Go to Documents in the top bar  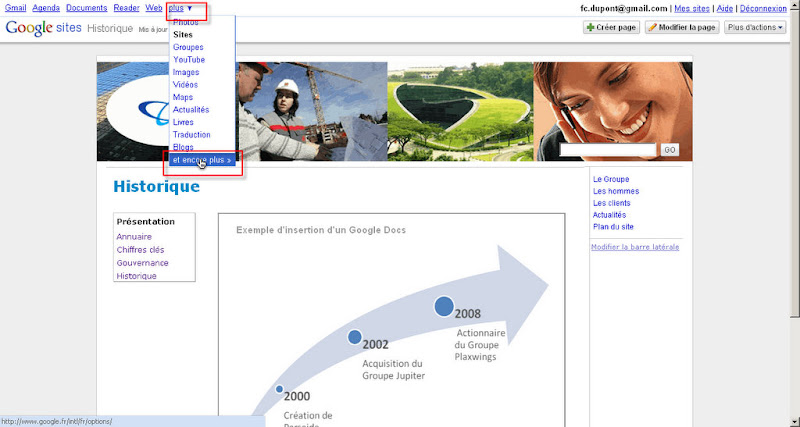(x=87, y=8)
